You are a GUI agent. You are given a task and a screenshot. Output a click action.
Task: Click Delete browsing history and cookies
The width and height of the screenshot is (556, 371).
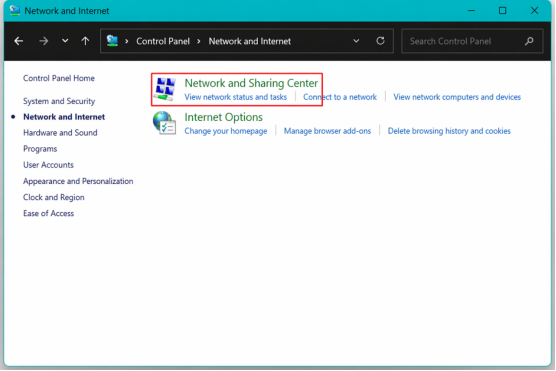point(449,131)
